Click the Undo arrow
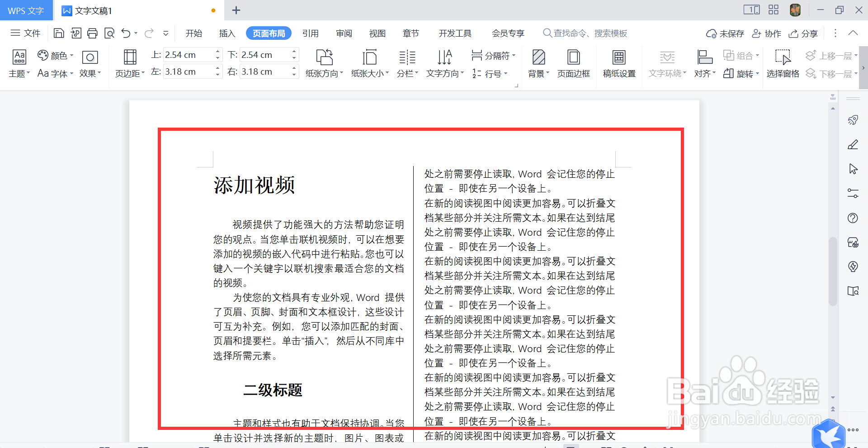868x448 pixels. point(126,33)
